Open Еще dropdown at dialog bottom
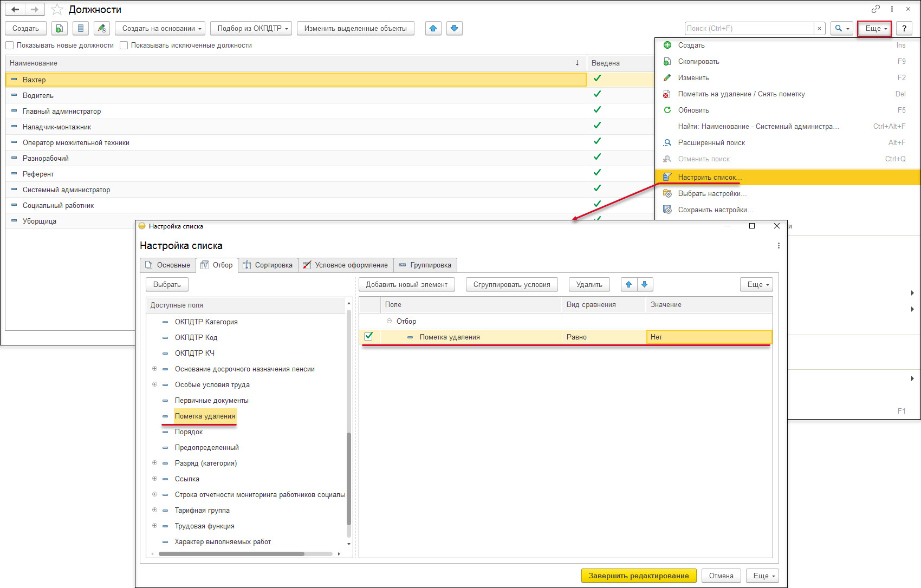Image resolution: width=921 pixels, height=588 pixels. coord(763,576)
